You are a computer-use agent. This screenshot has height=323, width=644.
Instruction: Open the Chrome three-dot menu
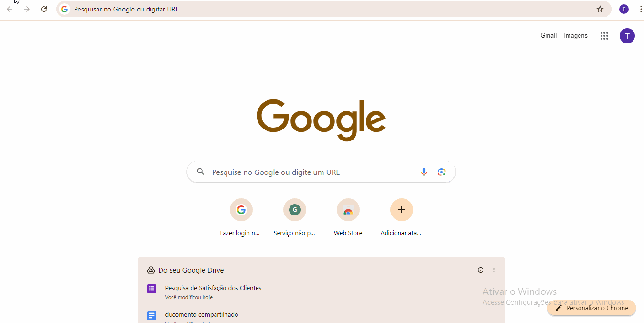click(641, 9)
